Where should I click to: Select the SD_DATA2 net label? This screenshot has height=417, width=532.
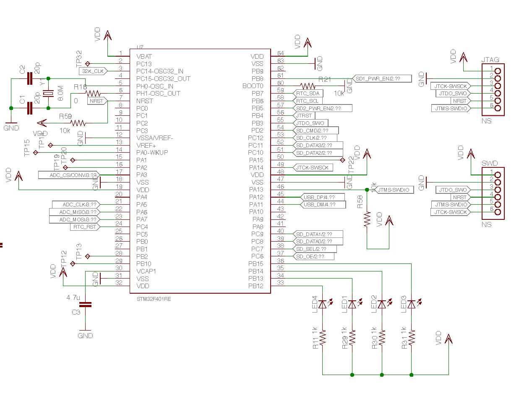click(x=317, y=153)
